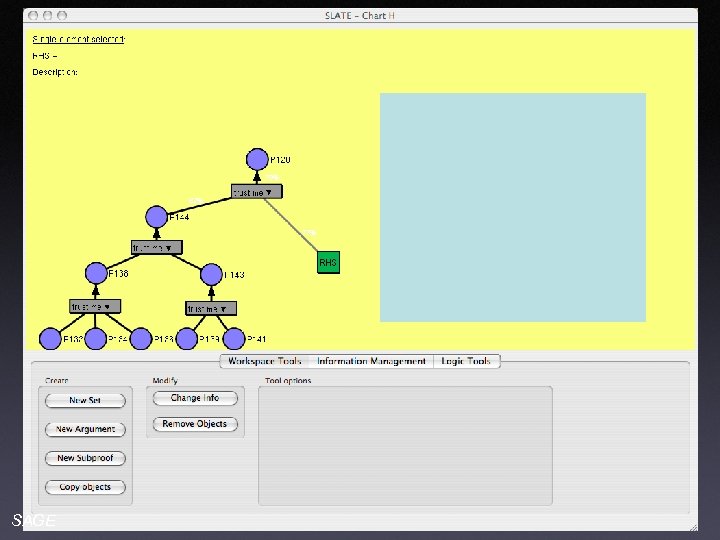Click the Remove Objects button
Viewport: 720px width, 540px height.
[x=195, y=424]
